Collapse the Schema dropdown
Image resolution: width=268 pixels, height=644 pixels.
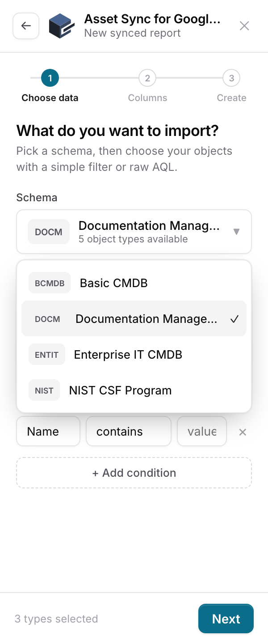pos(134,232)
